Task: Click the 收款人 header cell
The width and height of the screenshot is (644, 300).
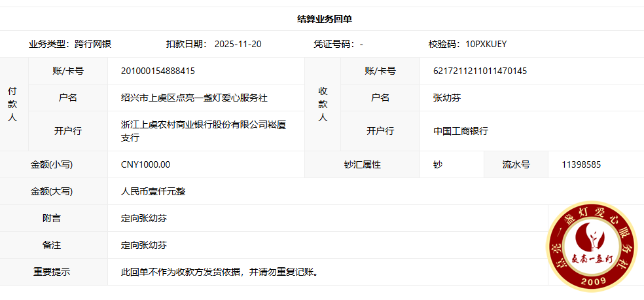Action: [x=323, y=104]
